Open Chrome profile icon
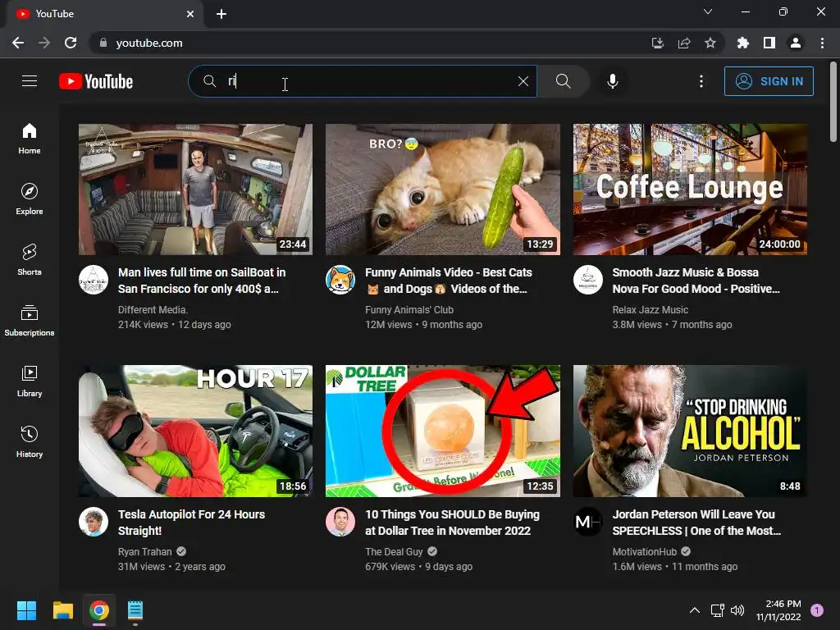Viewport: 840px width, 630px height. [796, 43]
